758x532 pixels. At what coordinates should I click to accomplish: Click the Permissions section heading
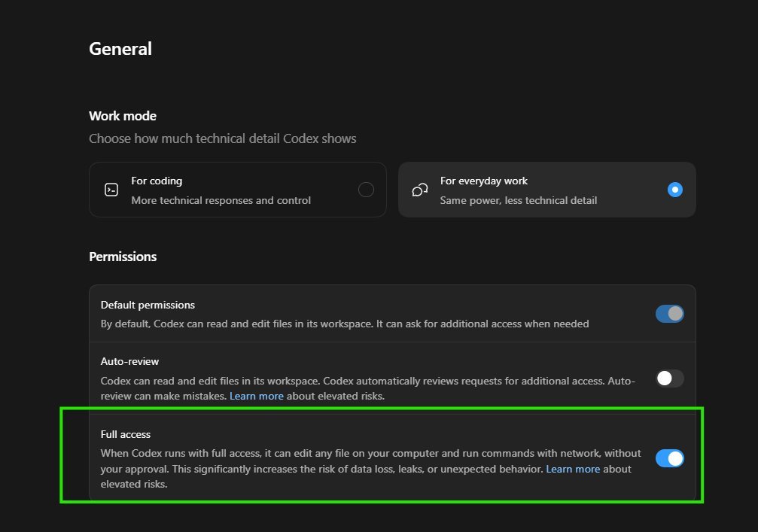click(123, 257)
